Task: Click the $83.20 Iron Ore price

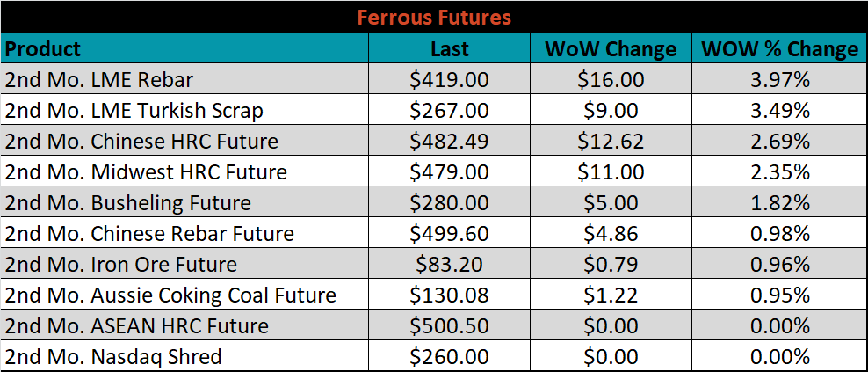Action: tap(450, 263)
